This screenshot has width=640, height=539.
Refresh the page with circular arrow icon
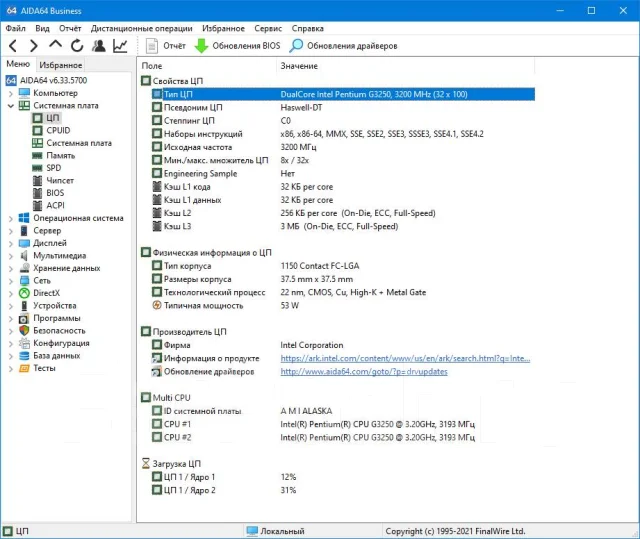[x=77, y=46]
